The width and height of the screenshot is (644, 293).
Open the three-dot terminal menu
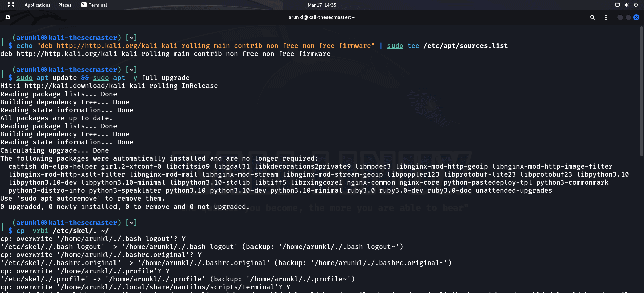606,17
